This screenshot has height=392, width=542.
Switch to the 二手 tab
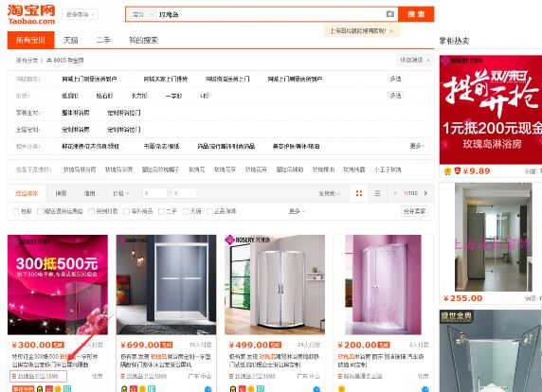pyautogui.click(x=103, y=40)
